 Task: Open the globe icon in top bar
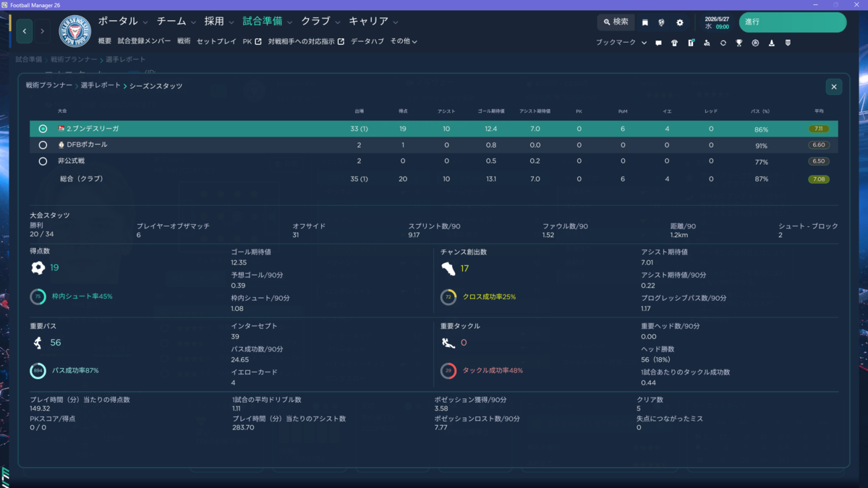(x=661, y=22)
